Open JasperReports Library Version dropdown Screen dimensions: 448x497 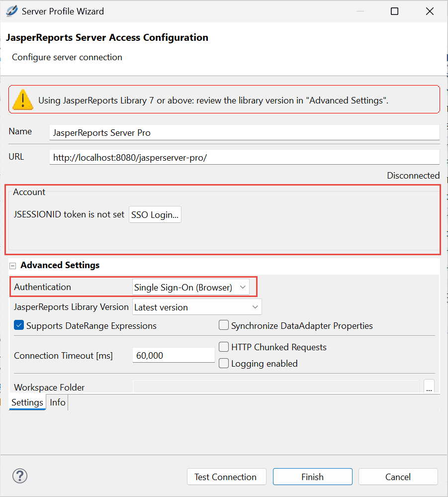point(197,307)
